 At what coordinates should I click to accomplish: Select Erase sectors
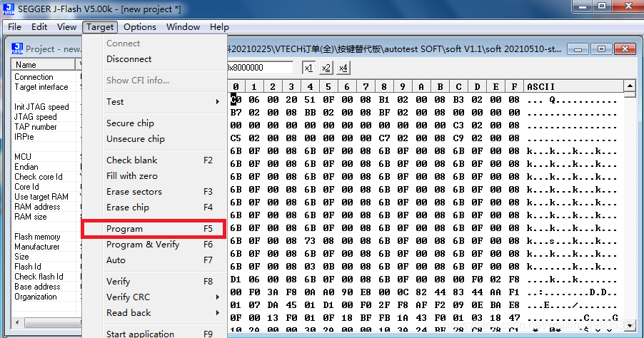[x=154, y=192]
